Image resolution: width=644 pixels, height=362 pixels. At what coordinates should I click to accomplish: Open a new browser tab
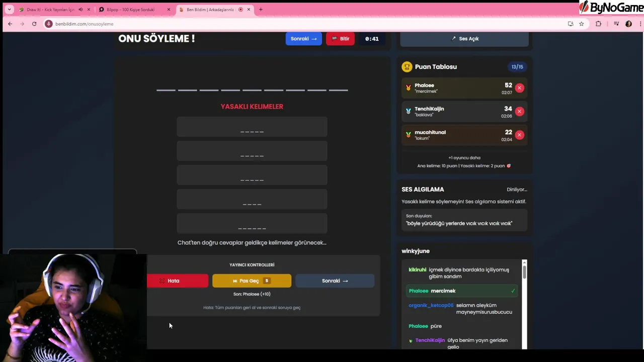[261, 10]
